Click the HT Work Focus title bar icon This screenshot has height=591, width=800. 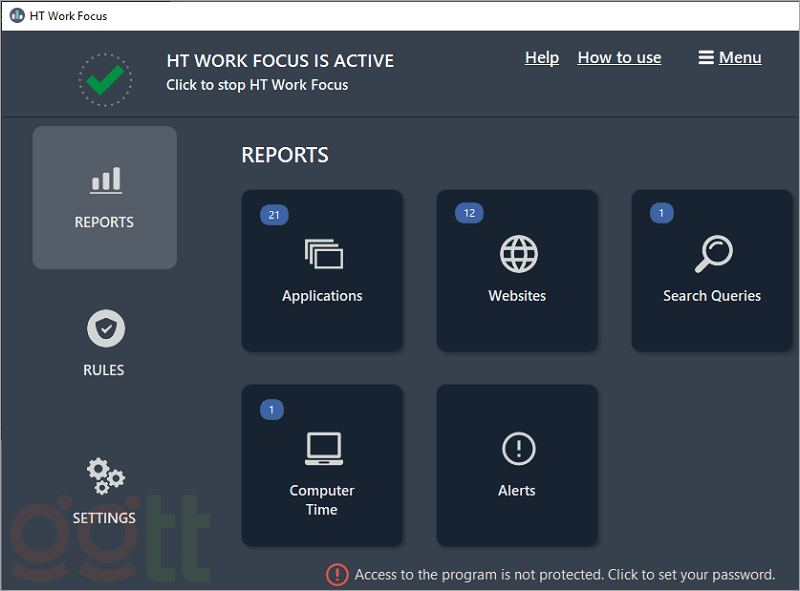pyautogui.click(x=16, y=16)
